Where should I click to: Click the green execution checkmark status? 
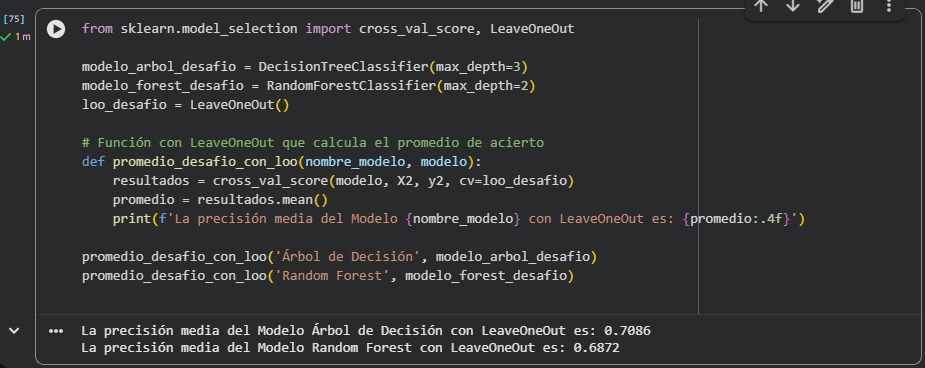pos(6,37)
